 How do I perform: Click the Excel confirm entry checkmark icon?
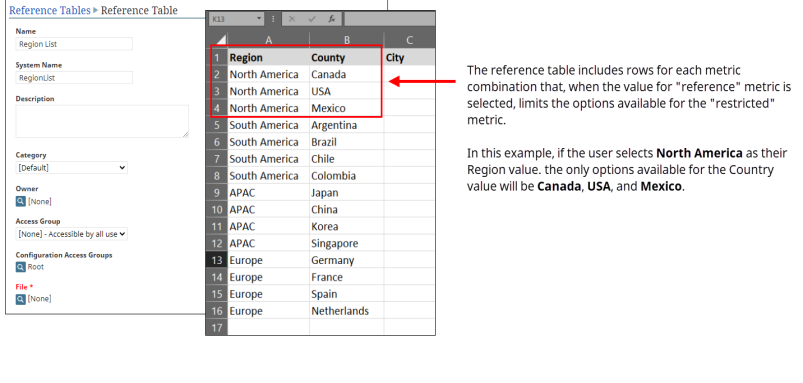click(312, 19)
